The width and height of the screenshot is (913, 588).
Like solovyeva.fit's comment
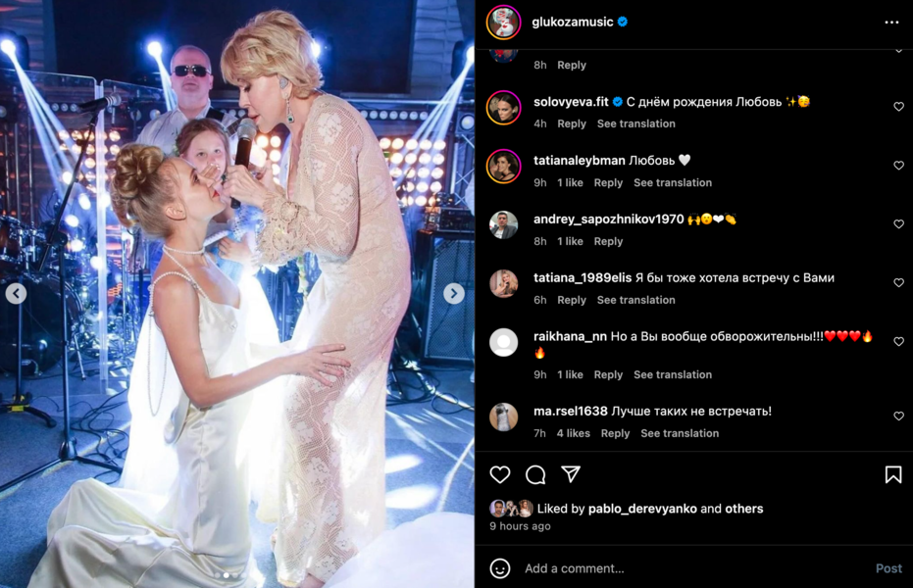(898, 107)
